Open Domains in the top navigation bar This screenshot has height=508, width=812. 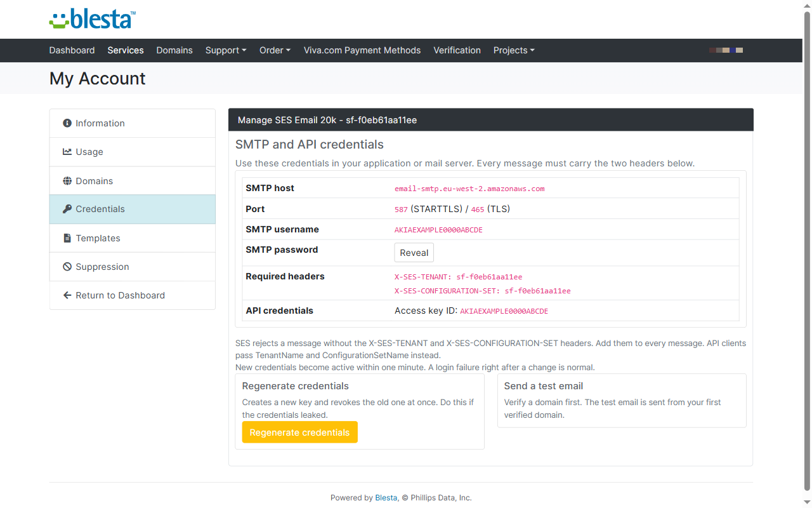tap(174, 50)
